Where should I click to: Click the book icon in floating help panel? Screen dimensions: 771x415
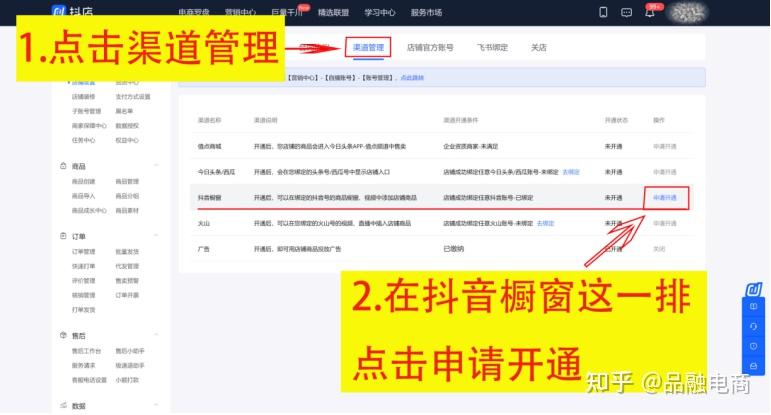tap(753, 306)
